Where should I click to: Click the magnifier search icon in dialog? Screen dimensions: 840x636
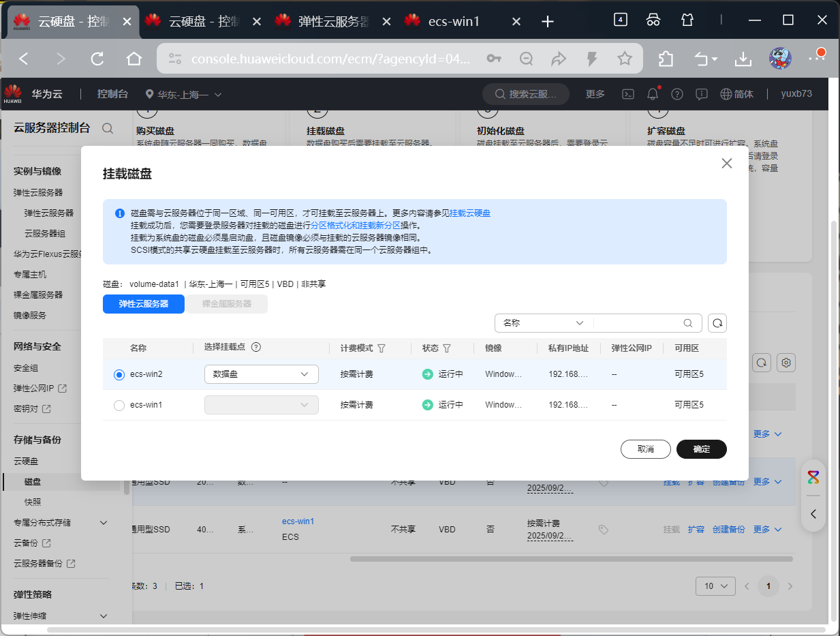[x=689, y=323]
